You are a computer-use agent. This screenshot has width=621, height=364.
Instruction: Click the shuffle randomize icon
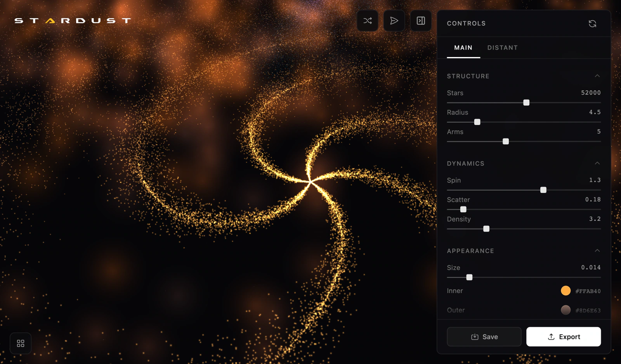tap(368, 21)
